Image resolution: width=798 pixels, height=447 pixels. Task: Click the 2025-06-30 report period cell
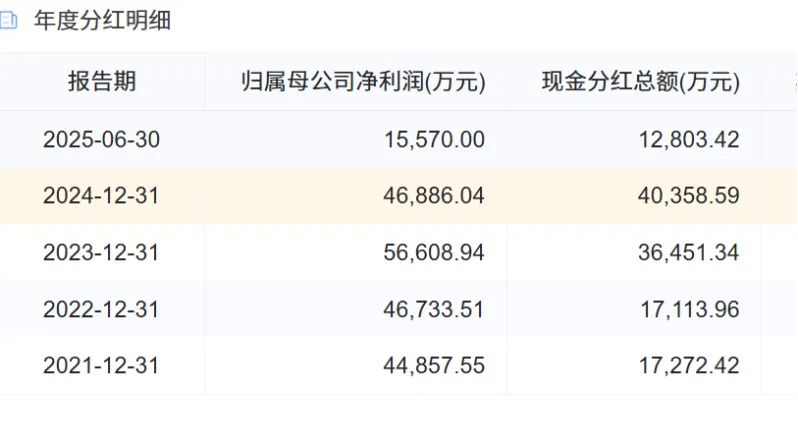[x=101, y=139]
